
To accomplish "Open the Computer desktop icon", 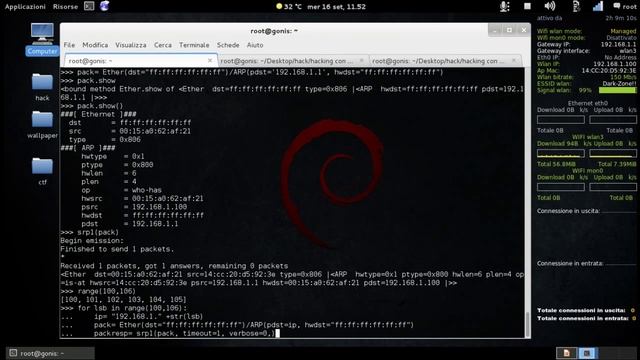I will tap(42, 40).
